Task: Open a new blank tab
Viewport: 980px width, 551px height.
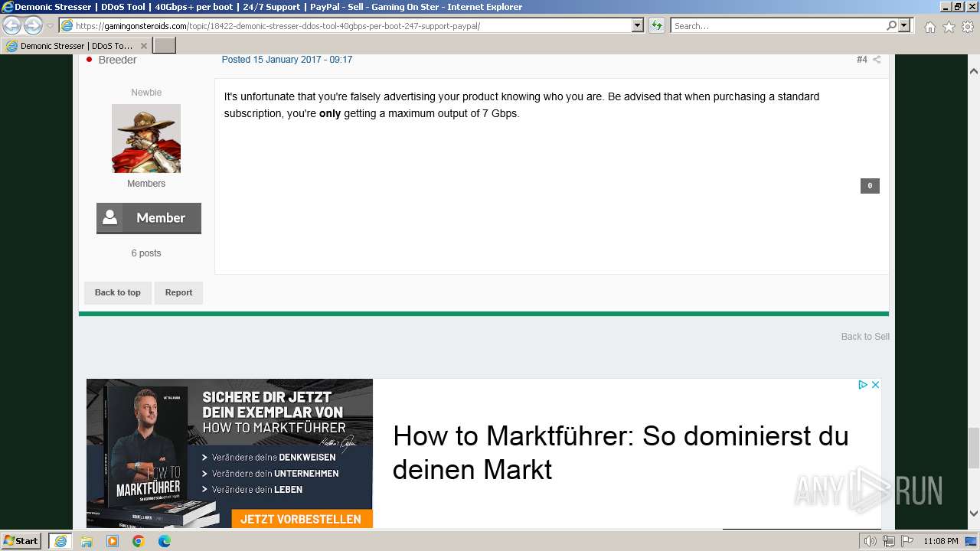Action: (165, 46)
